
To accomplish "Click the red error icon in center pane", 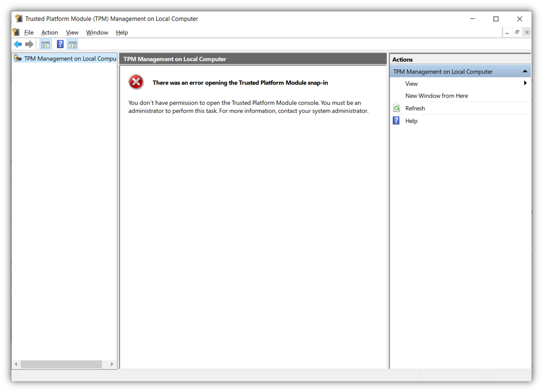I will (x=136, y=82).
